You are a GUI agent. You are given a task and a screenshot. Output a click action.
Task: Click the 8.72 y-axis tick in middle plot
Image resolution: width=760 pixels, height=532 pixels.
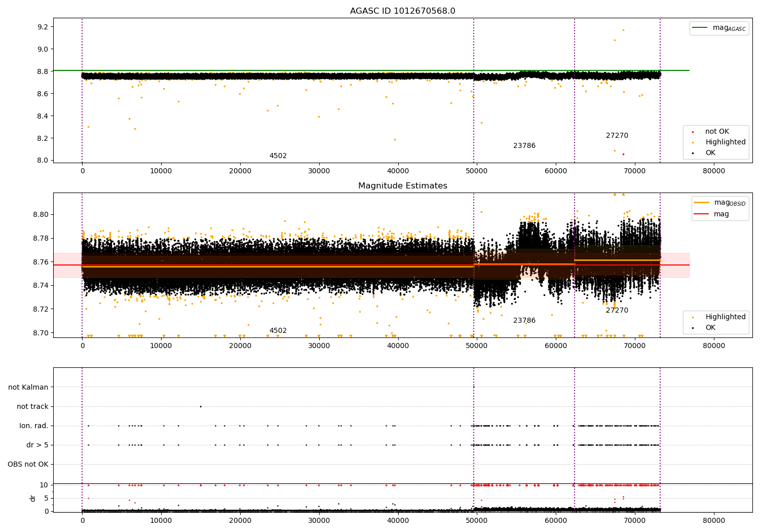click(40, 310)
